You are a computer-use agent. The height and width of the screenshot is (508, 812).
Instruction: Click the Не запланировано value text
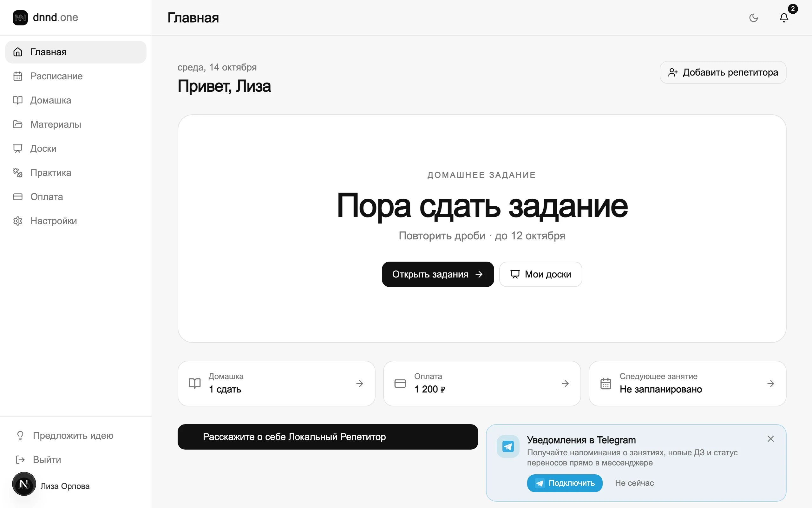[661, 389]
